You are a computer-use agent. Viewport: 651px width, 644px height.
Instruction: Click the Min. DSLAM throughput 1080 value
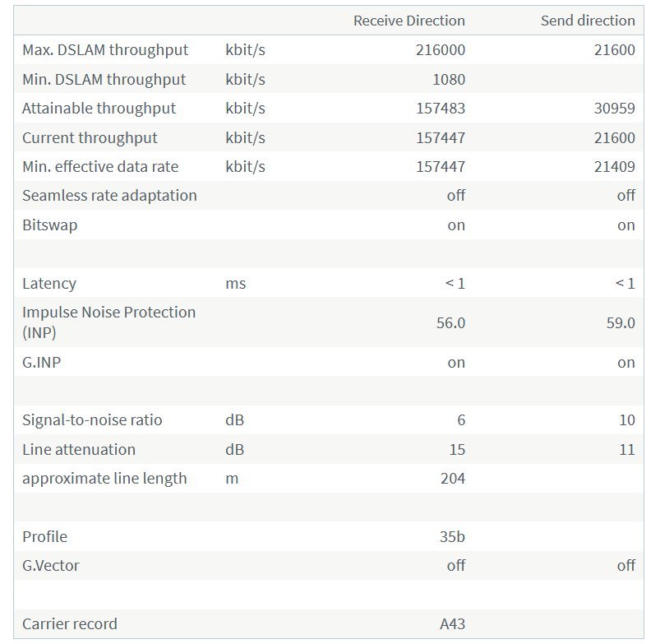point(448,80)
